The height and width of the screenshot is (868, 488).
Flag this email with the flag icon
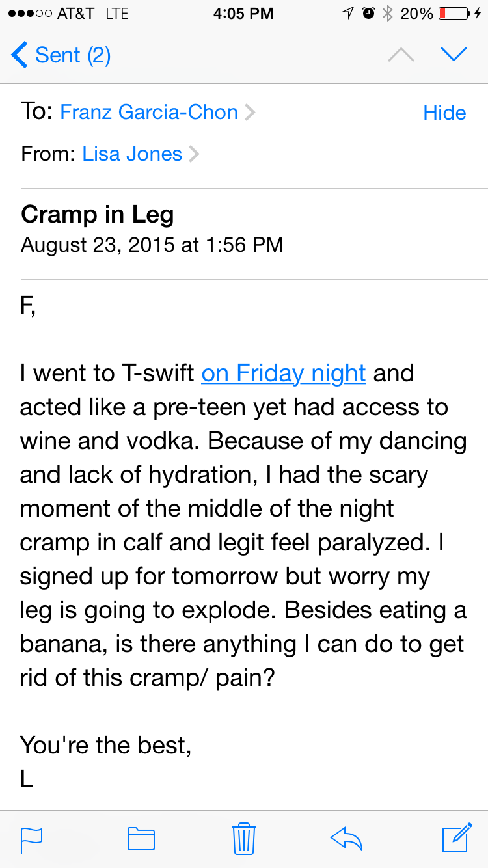click(32, 839)
